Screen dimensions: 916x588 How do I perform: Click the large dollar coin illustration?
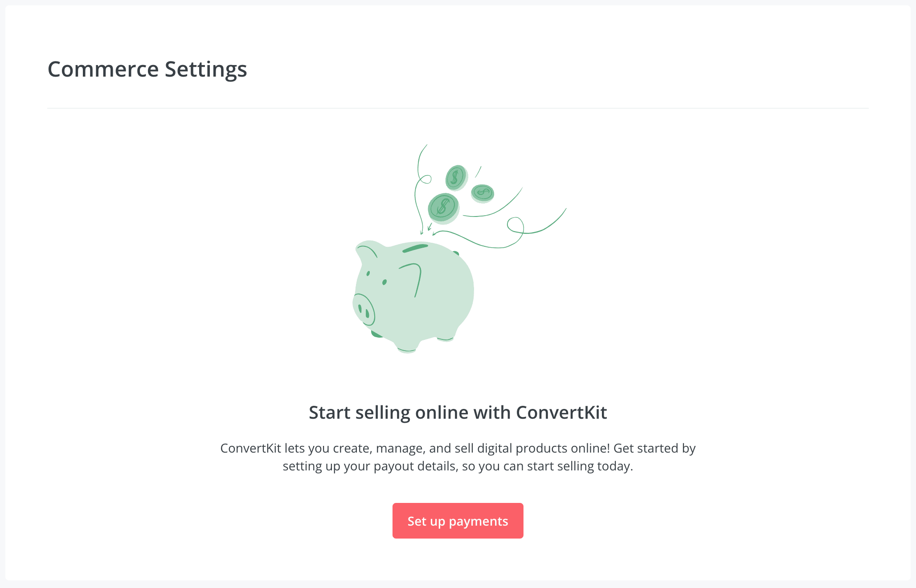pyautogui.click(x=443, y=208)
